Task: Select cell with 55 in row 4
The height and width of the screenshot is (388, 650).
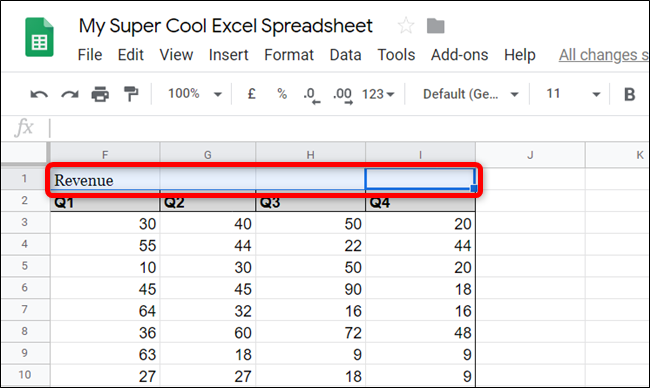Action: (105, 245)
